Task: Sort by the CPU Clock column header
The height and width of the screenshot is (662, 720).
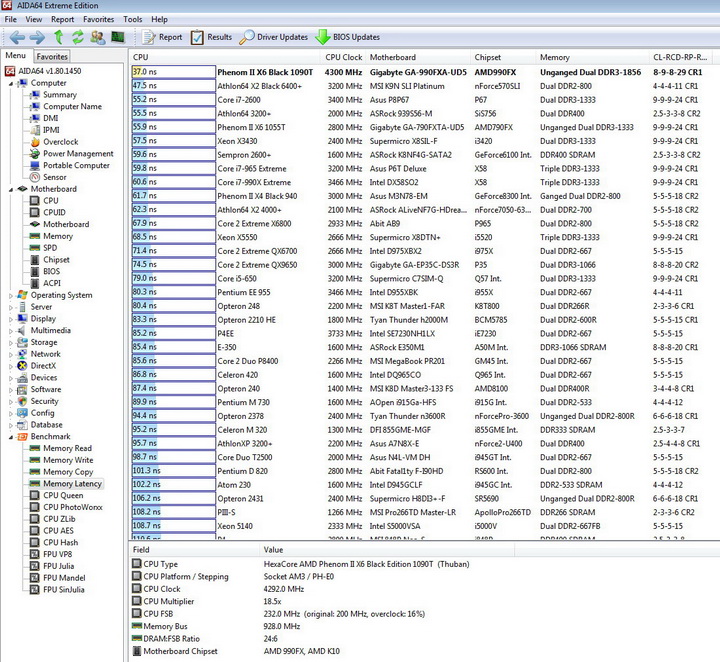Action: [343, 57]
